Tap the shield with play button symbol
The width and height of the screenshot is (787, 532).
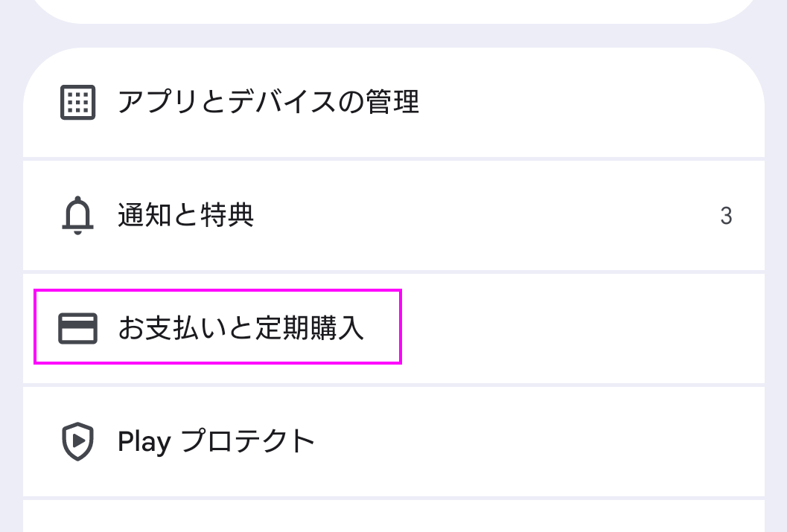77,440
